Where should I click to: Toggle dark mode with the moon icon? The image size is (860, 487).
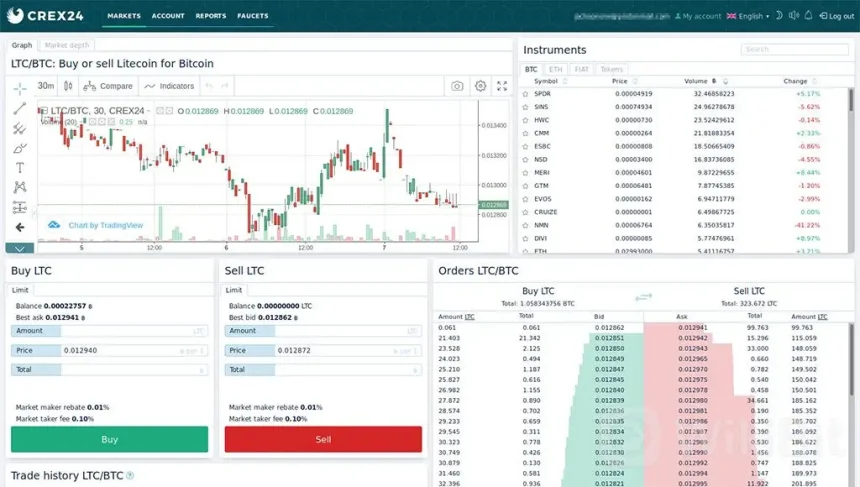click(x=781, y=16)
